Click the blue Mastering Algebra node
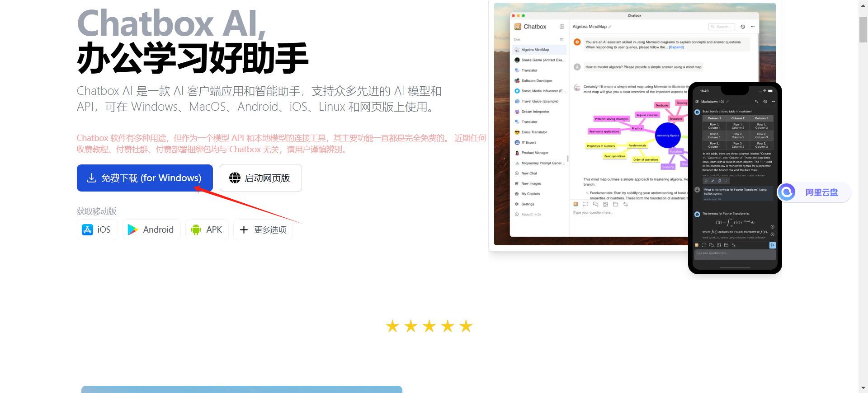Viewport: 868px width, 393px height. coord(668,135)
